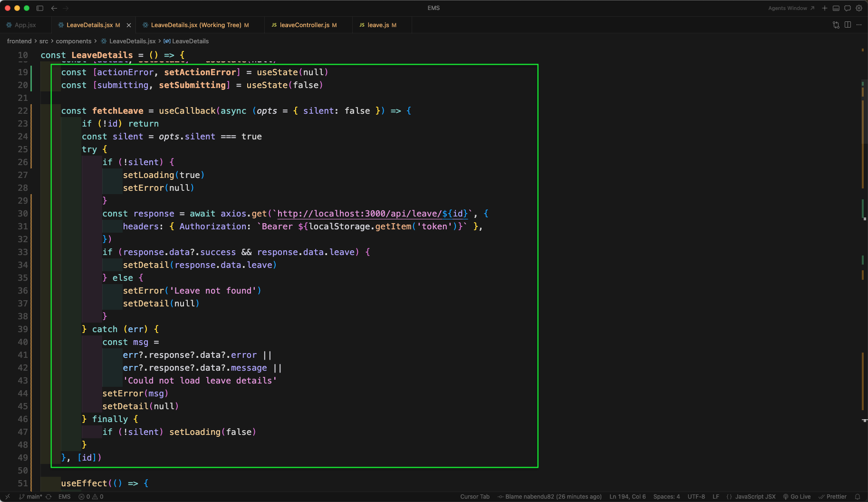
Task: Toggle the bottom panel layout icon
Action: 836,8
